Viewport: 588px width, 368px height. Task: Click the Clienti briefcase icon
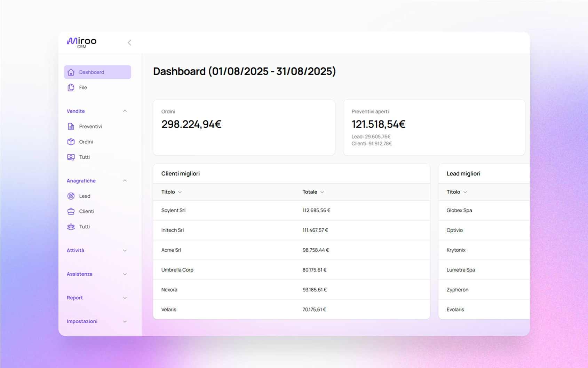pos(71,211)
